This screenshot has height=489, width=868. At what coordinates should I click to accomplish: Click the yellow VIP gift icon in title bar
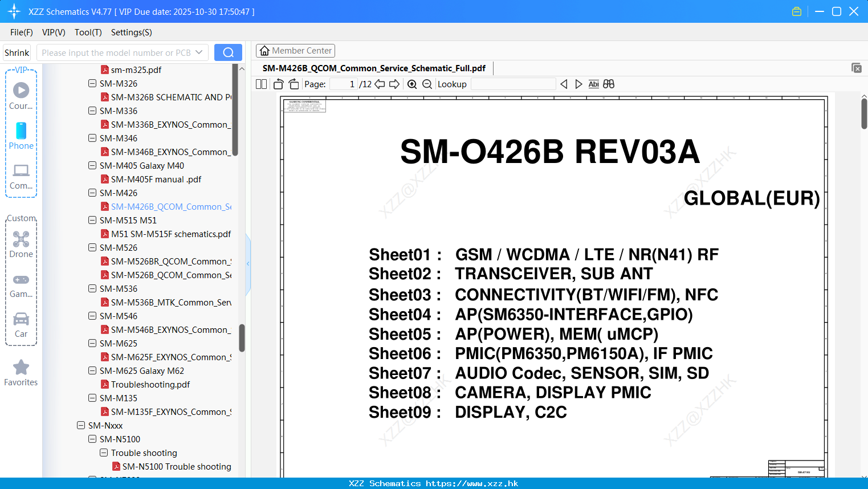pos(797,11)
